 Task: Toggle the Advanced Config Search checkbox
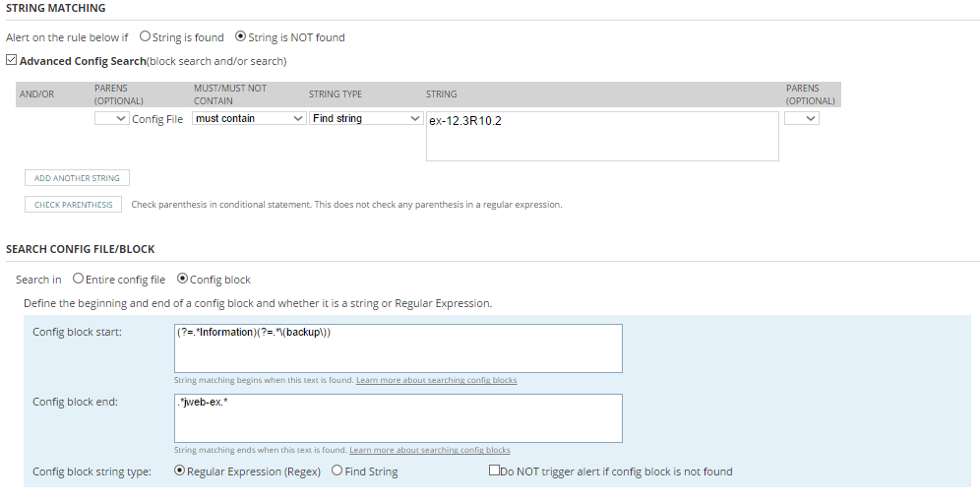click(11, 60)
